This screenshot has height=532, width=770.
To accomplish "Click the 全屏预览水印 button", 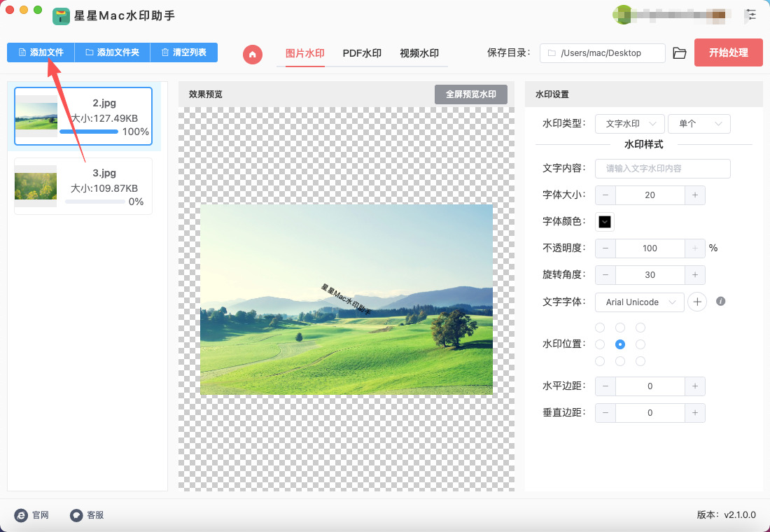I will pyautogui.click(x=470, y=94).
